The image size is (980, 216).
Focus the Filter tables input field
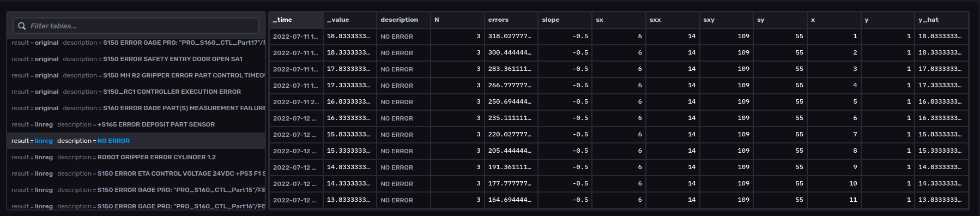(136, 26)
